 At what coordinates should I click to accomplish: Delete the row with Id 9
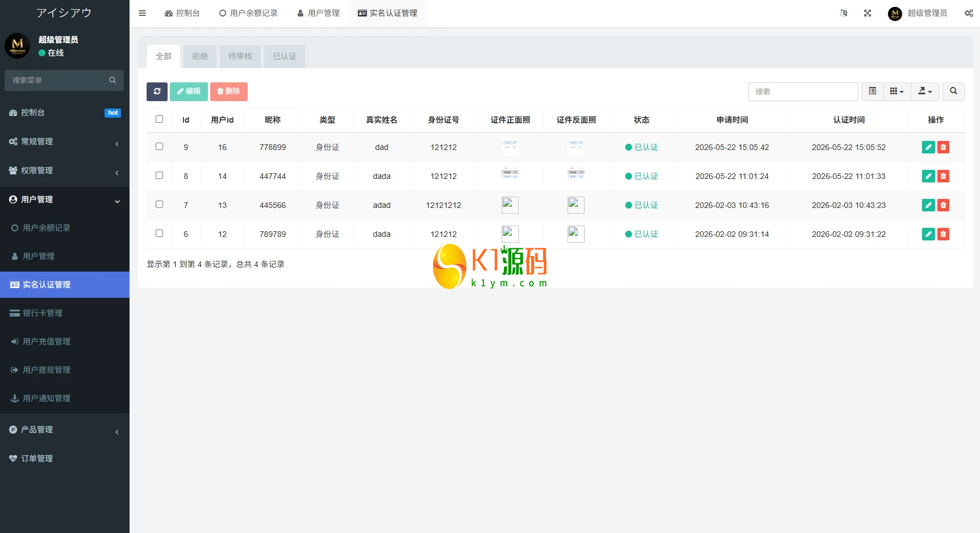click(943, 147)
